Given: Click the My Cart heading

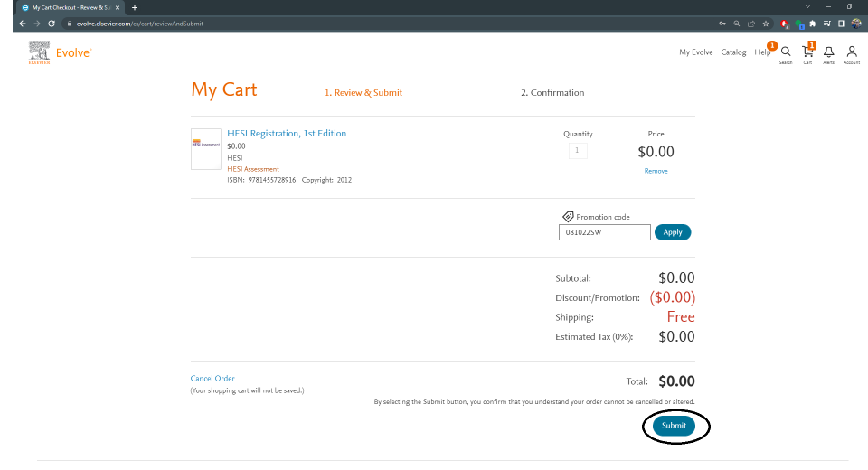Looking at the screenshot, I should click(x=224, y=89).
